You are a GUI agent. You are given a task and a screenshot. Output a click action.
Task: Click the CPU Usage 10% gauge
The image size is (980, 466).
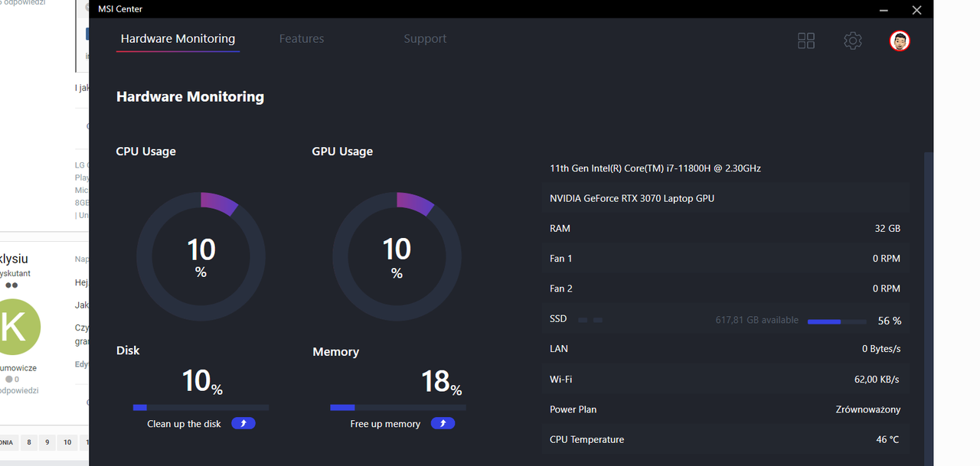click(x=201, y=256)
